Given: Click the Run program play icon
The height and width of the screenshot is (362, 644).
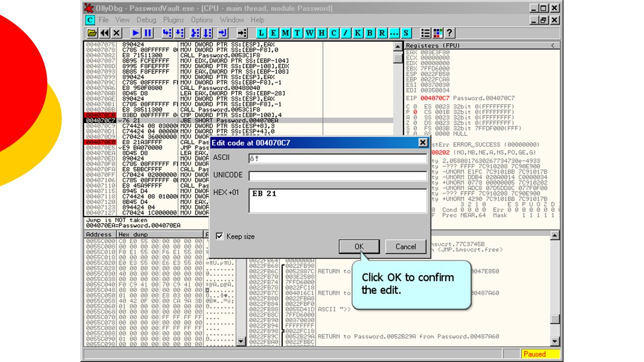Looking at the screenshot, I should click(x=136, y=33).
